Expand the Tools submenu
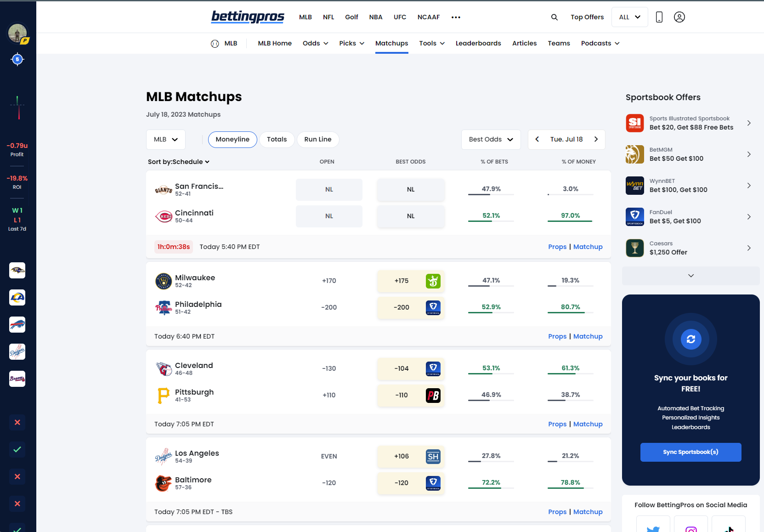The image size is (764, 532). point(432,43)
